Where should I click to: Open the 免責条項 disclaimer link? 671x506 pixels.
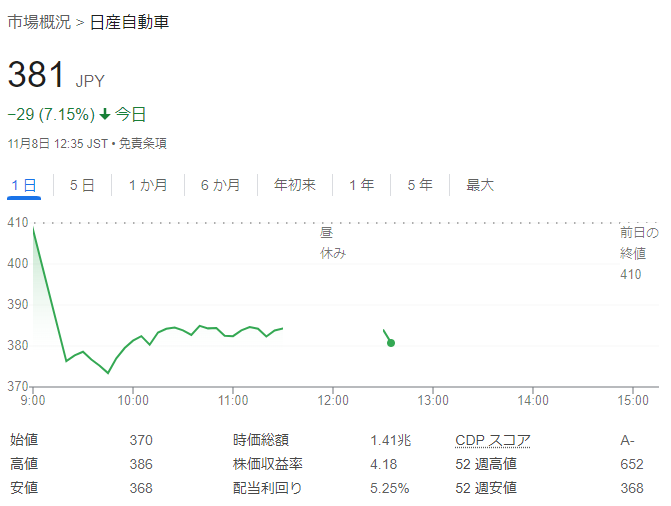click(143, 143)
